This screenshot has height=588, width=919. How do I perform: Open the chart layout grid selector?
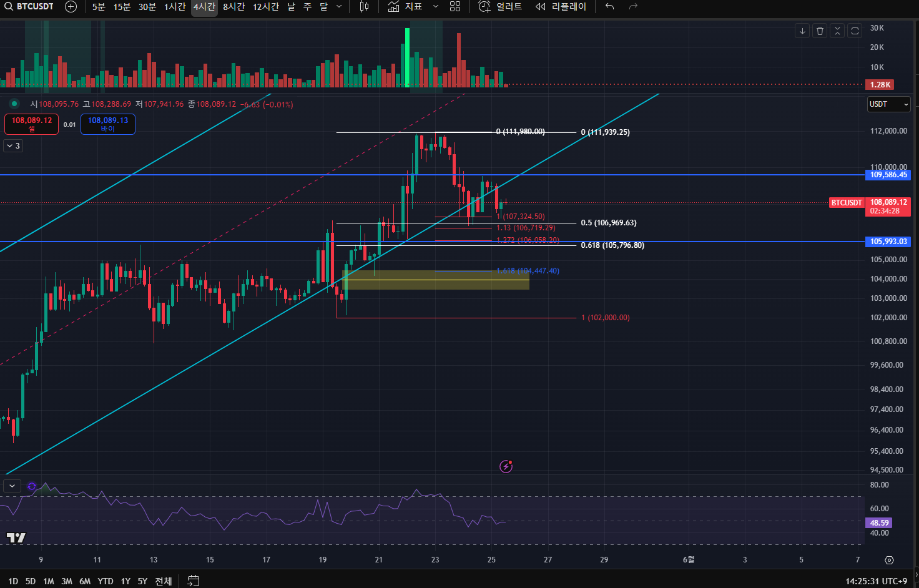coord(455,7)
